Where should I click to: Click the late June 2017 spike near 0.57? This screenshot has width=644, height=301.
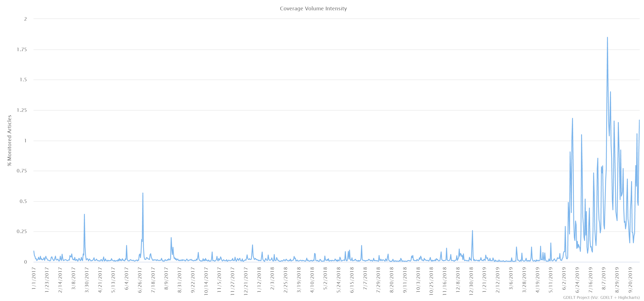pos(143,193)
